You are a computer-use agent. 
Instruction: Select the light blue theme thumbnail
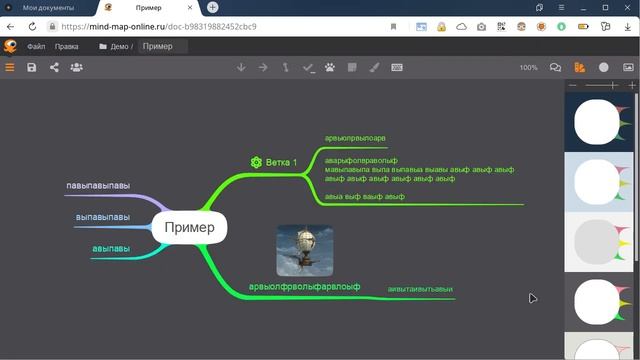tap(599, 182)
